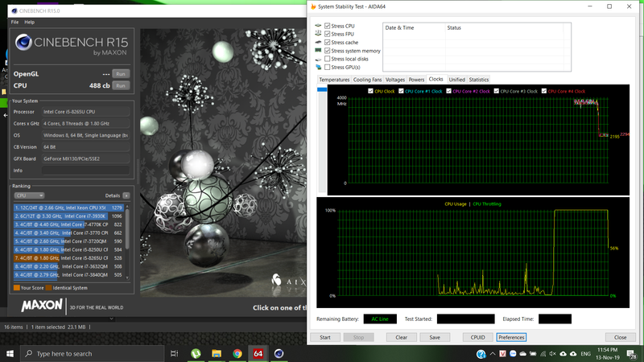
Task: Open uTorrent from the taskbar
Action: click(196, 353)
